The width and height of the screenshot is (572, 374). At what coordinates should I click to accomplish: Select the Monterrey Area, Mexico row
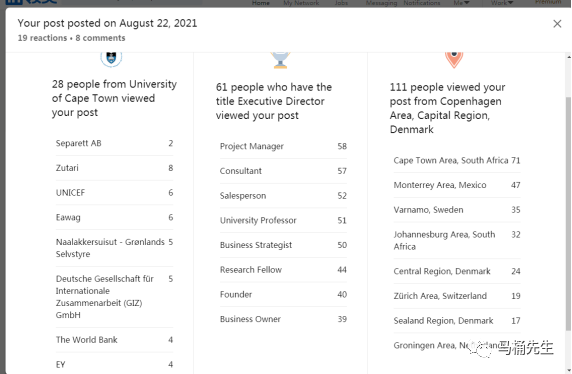(457, 185)
